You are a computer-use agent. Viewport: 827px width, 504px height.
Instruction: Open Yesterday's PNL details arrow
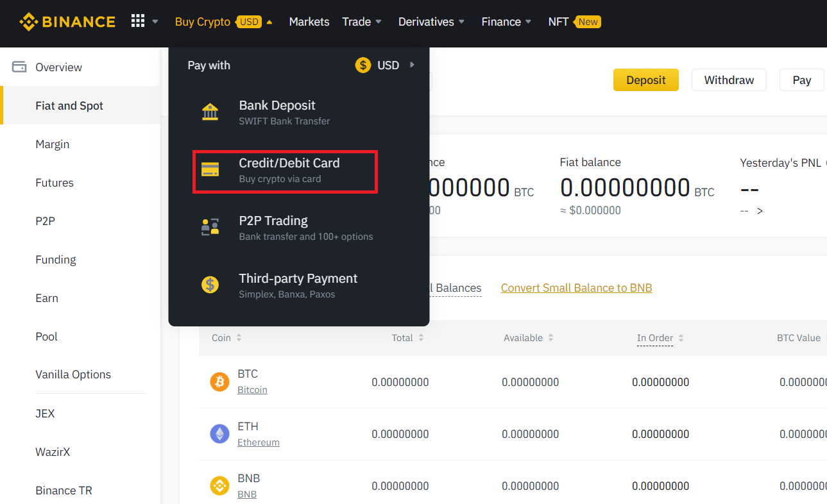[760, 210]
